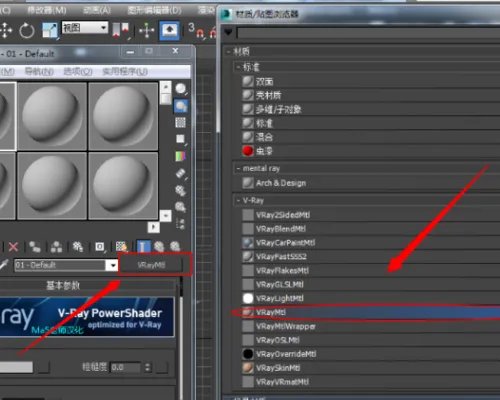
Task: Open the 动画(A) menu
Action: pyautogui.click(x=97, y=10)
